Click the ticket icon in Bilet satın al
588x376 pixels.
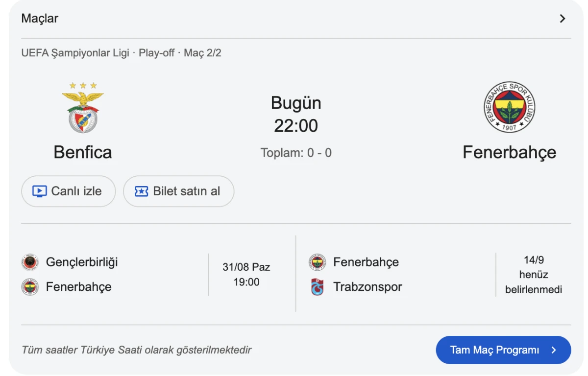pos(142,191)
